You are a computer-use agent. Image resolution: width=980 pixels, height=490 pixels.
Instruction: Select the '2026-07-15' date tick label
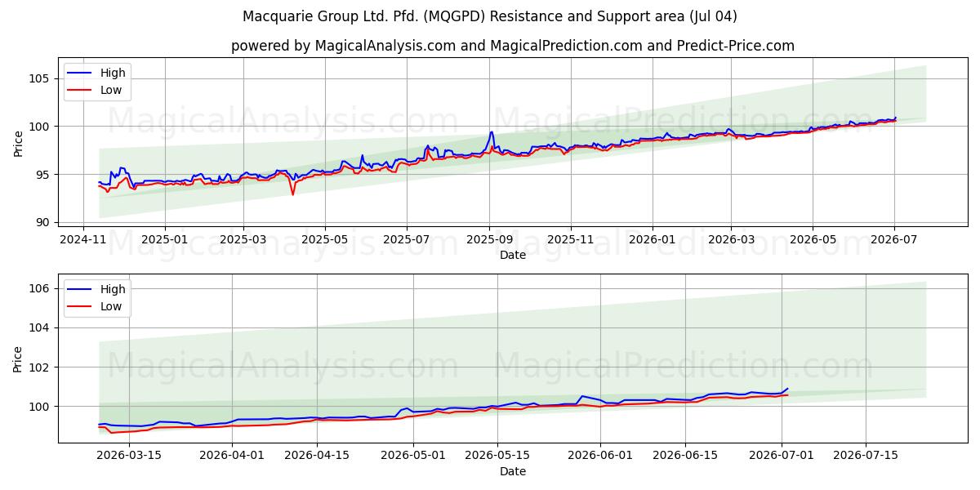[865, 456]
